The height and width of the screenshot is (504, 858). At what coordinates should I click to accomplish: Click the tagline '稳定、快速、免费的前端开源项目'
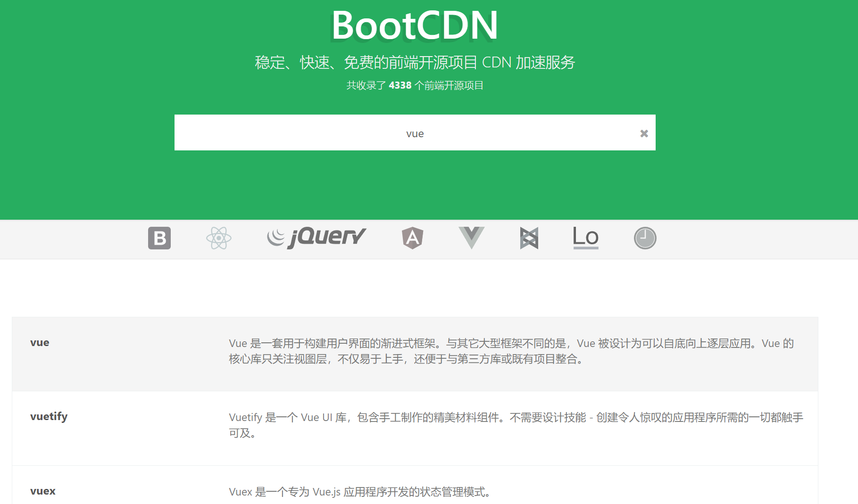pos(366,62)
